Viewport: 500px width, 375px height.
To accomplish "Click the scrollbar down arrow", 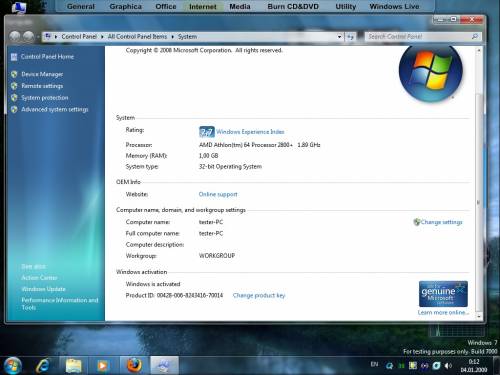I will pyautogui.click(x=479, y=316).
